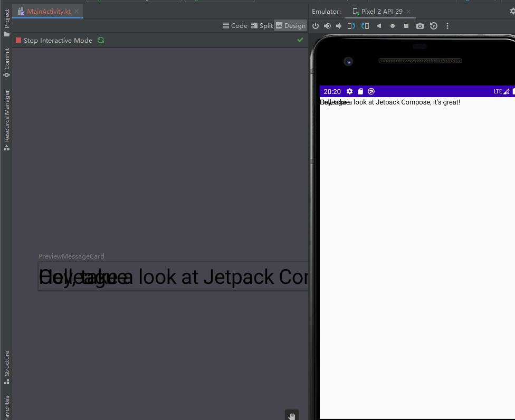This screenshot has width=515, height=420.
Task: Switch to the Pixel 2 API 29 tab
Action: point(382,11)
